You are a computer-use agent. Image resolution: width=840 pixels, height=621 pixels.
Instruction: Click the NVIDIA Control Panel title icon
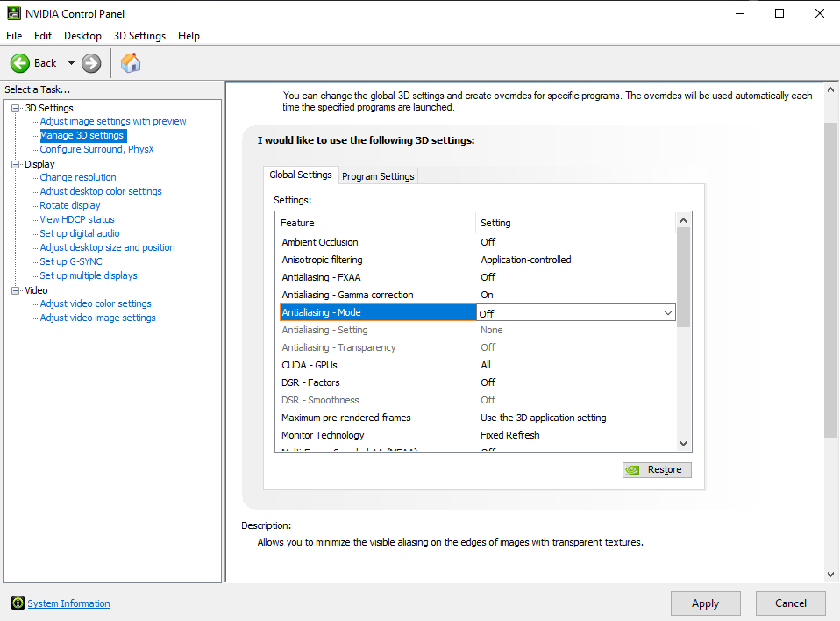pos(14,13)
